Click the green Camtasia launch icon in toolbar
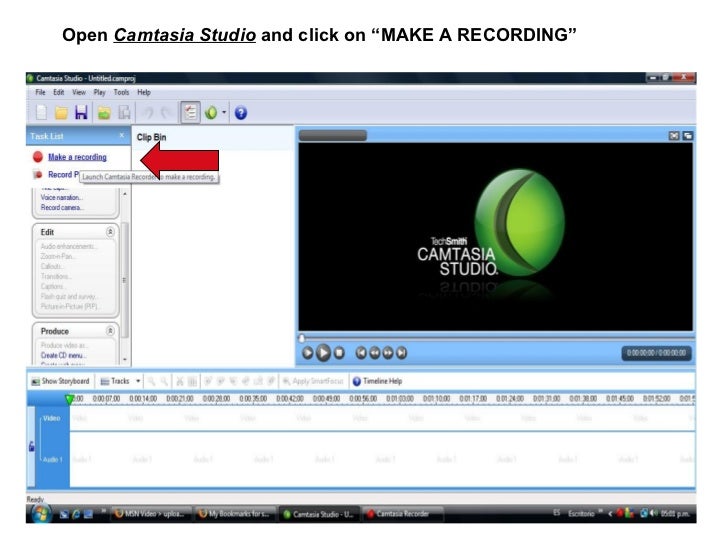The height and width of the screenshot is (546, 728). point(211,112)
